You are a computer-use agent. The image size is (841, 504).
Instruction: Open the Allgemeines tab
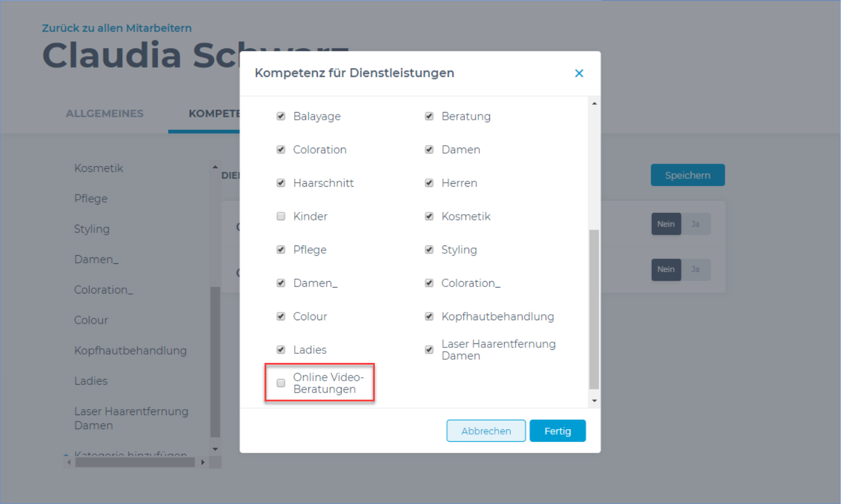104,113
